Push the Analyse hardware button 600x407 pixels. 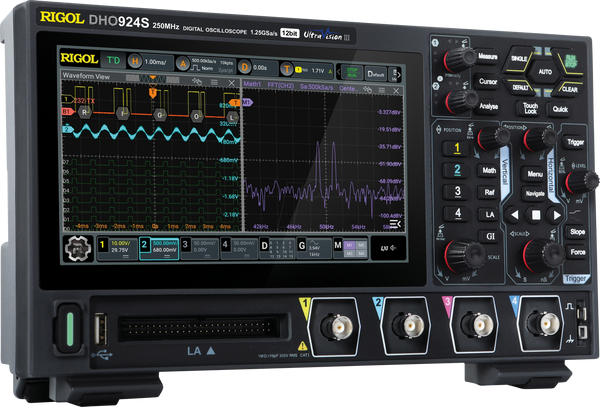coord(489,106)
